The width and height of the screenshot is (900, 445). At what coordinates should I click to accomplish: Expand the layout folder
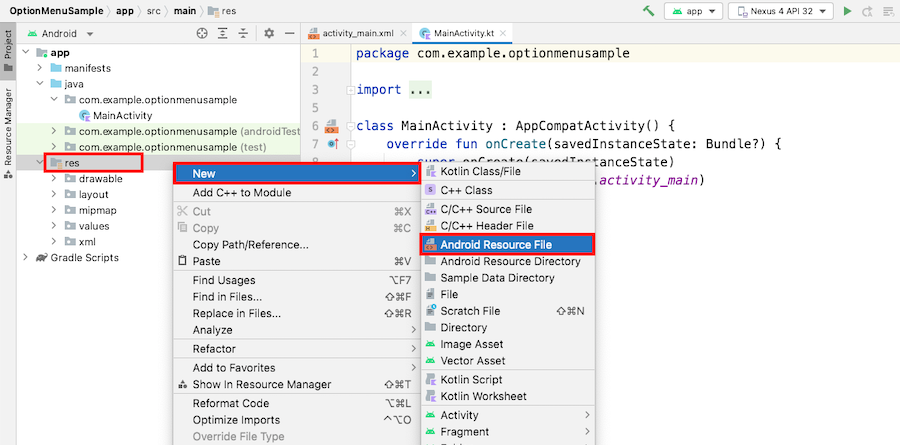tap(53, 195)
